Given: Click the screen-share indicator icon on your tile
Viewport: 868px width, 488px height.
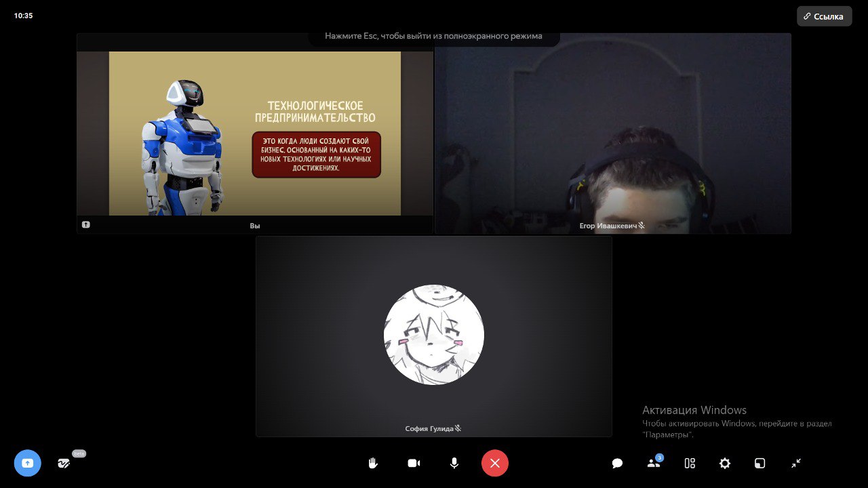Looking at the screenshot, I should [x=86, y=224].
